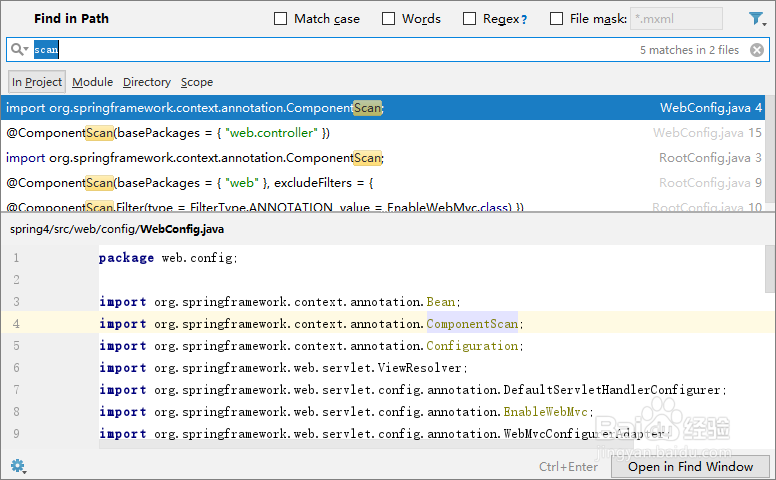Switch to the Directory tab
Image resolution: width=776 pixels, height=480 pixels.
click(147, 82)
